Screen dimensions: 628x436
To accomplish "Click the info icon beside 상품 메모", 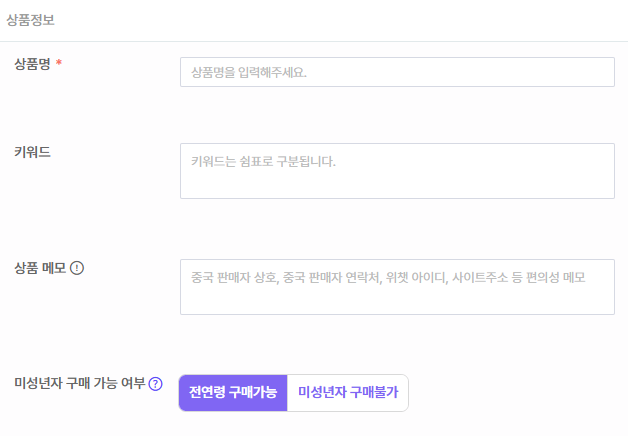I will pyautogui.click(x=77, y=268).
